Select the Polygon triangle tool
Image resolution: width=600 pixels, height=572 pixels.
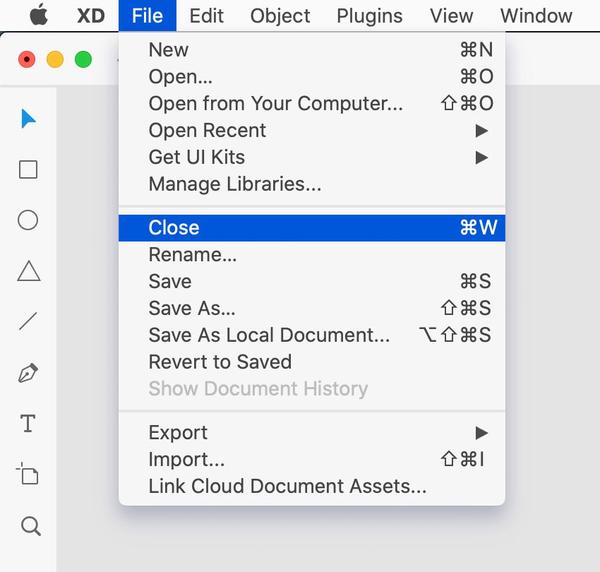[29, 271]
